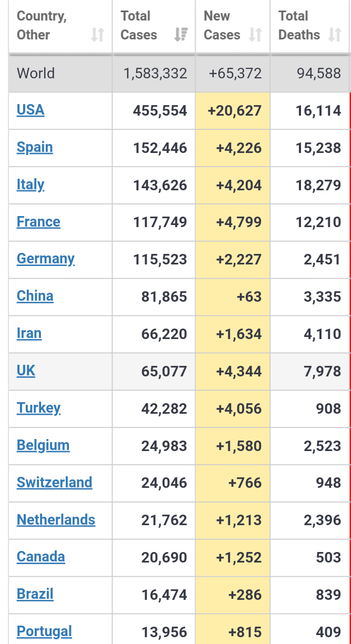Open the Iran link

point(29,333)
